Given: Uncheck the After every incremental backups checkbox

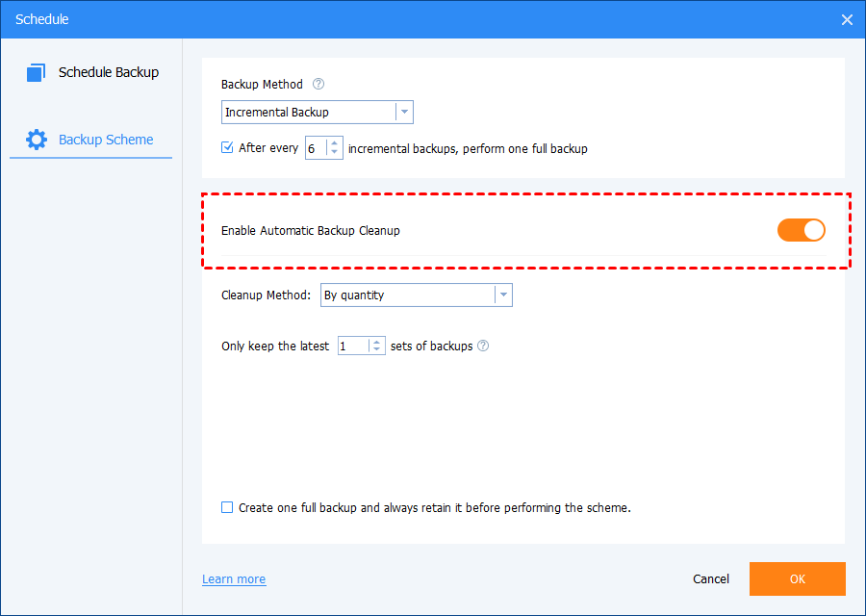Looking at the screenshot, I should pyautogui.click(x=227, y=148).
